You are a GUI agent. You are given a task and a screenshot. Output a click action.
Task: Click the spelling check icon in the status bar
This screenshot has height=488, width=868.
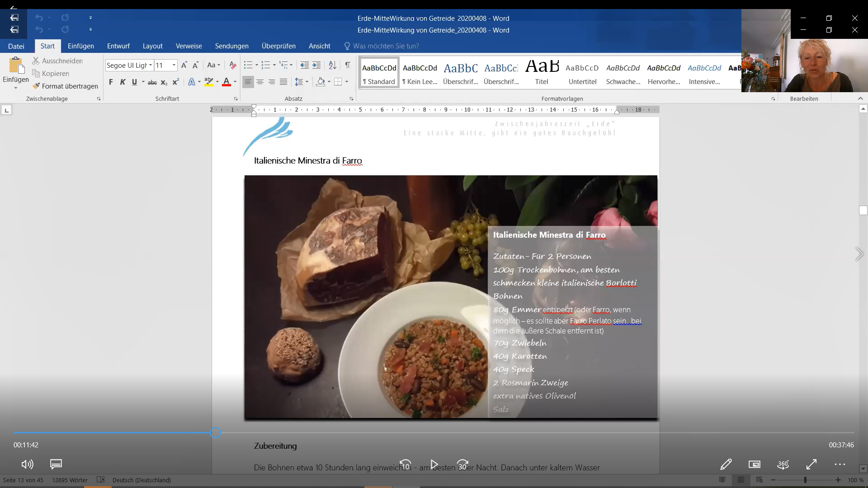pos(101,480)
